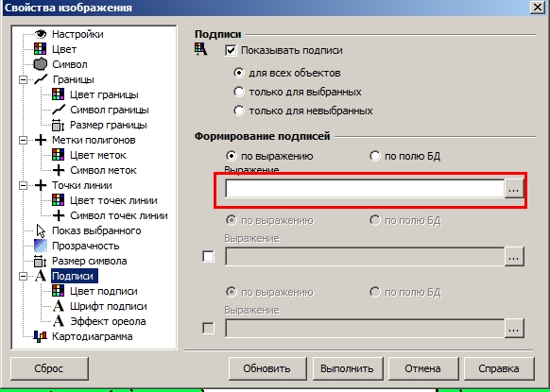Collapse the Границы tree node
Screen dimensions: 550x392
click(23, 80)
